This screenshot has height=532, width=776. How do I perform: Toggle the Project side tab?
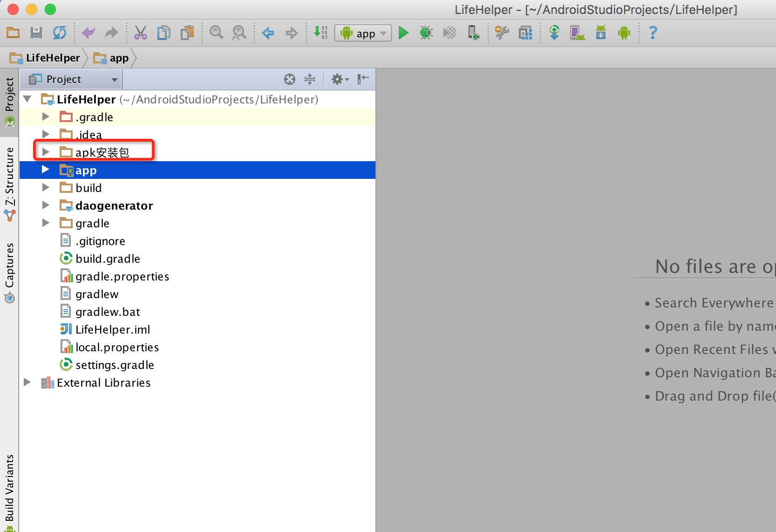coord(9,102)
